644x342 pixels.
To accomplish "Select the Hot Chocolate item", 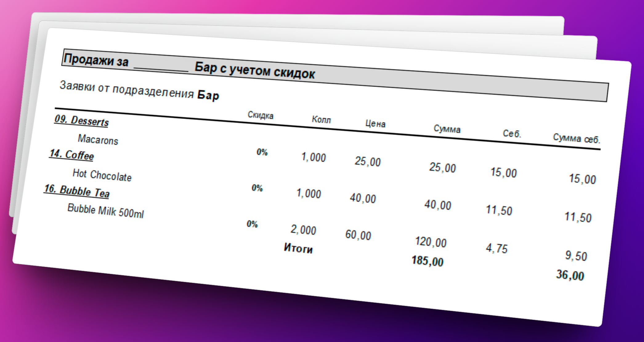I will point(102,175).
